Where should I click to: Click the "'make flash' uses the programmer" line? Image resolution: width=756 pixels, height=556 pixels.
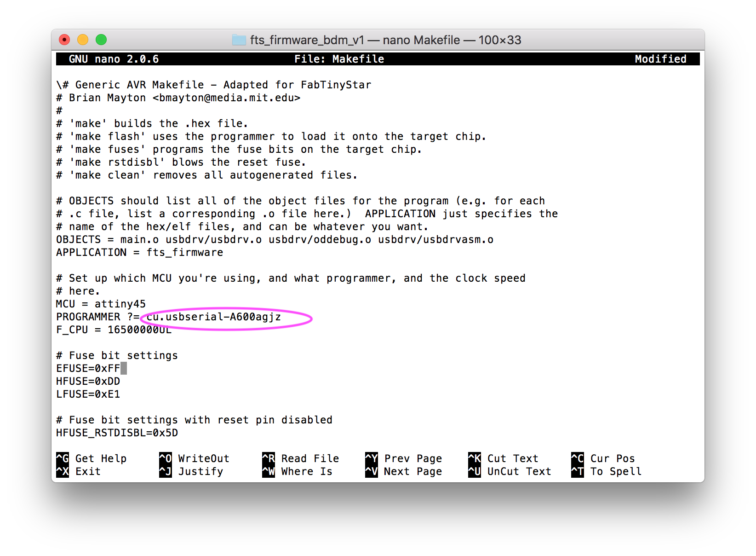pos(271,136)
